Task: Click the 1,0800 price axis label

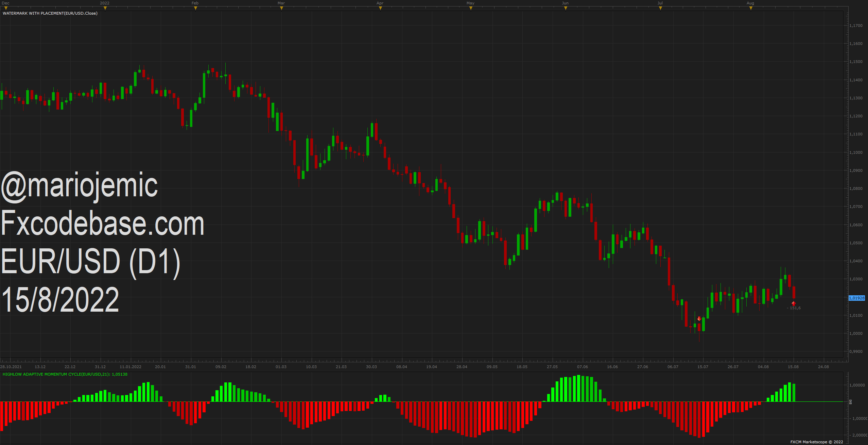Action: 856,188
